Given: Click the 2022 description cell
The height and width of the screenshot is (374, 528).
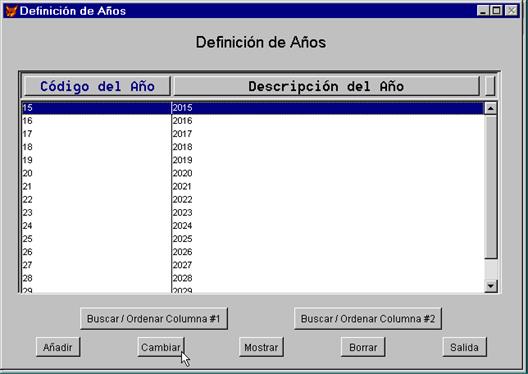Looking at the screenshot, I should [x=328, y=200].
